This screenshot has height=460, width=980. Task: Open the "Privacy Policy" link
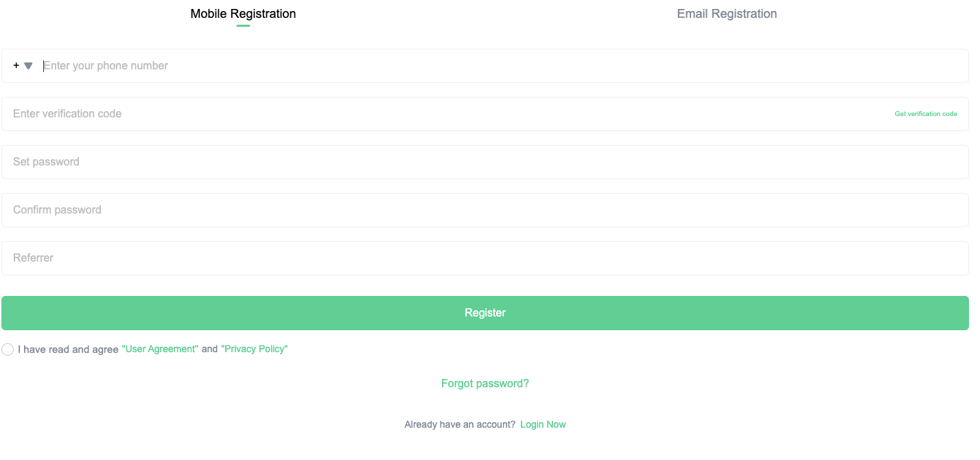pos(254,349)
